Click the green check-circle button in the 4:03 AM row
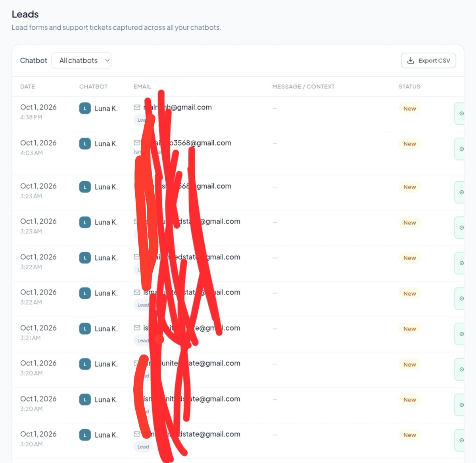 coord(459,149)
